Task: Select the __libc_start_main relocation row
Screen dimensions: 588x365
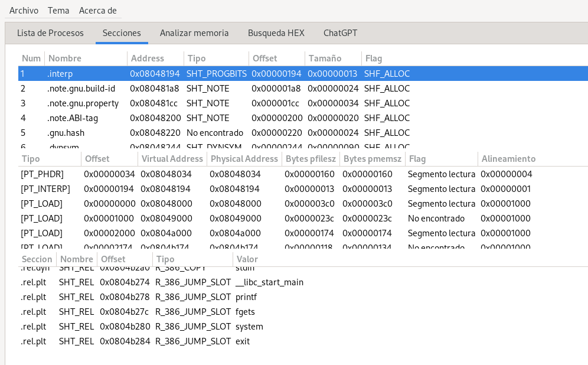Action: pyautogui.click(x=269, y=282)
